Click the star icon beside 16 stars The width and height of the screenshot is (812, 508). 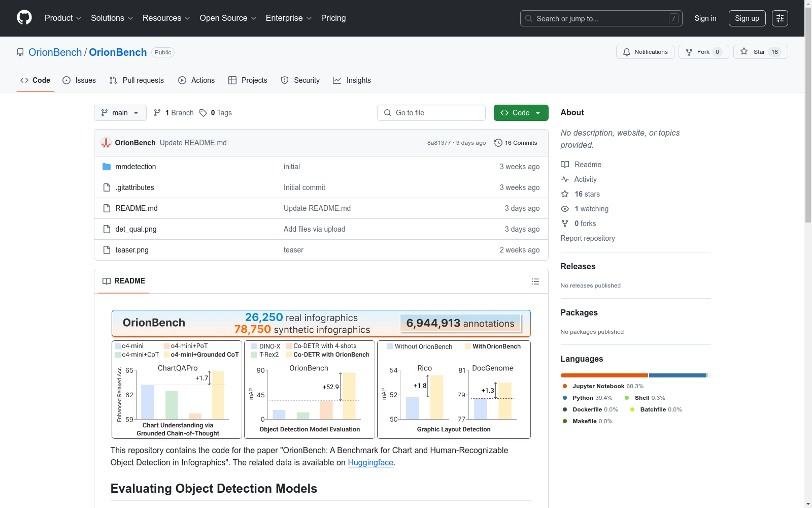coord(565,194)
